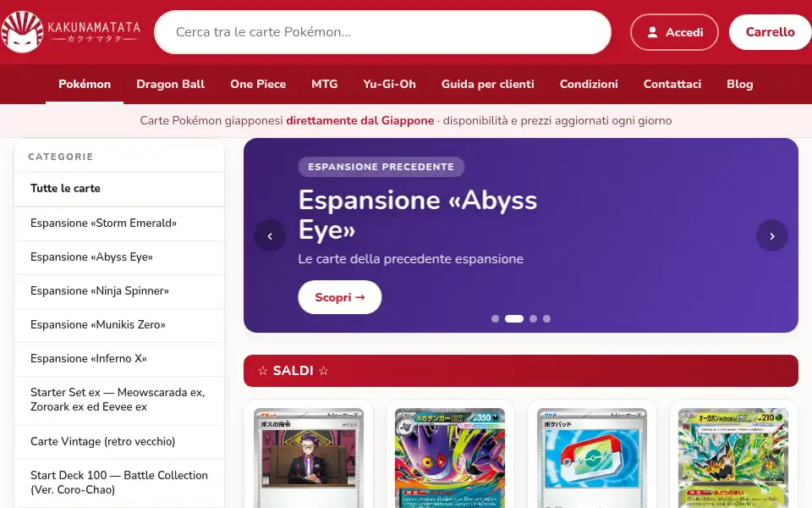Go to the Contattaci page

[x=672, y=84]
